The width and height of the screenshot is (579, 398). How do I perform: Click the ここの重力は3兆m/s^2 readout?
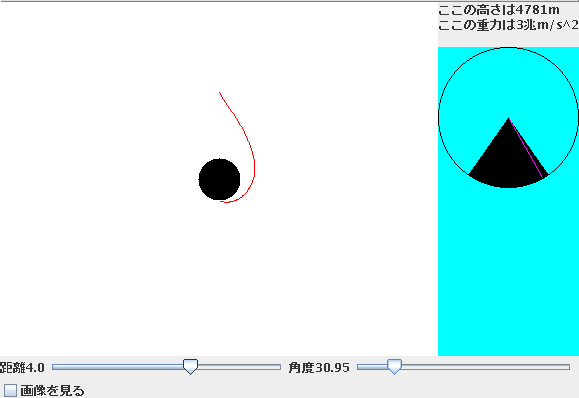point(508,25)
